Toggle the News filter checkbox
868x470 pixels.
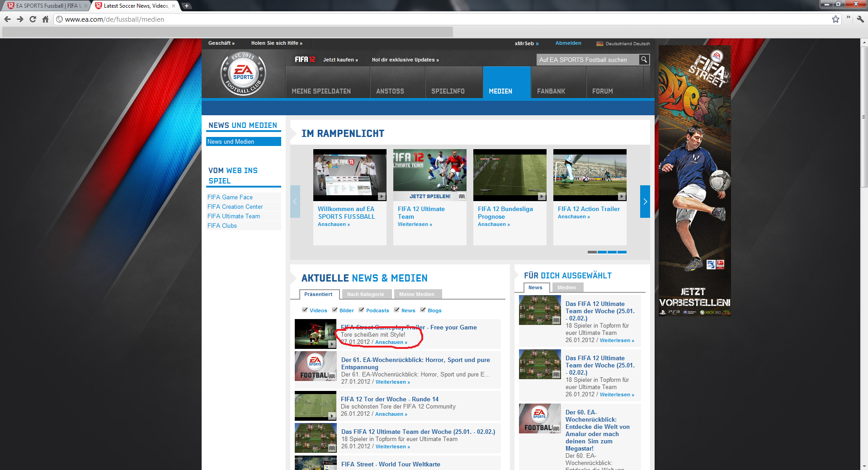point(396,310)
